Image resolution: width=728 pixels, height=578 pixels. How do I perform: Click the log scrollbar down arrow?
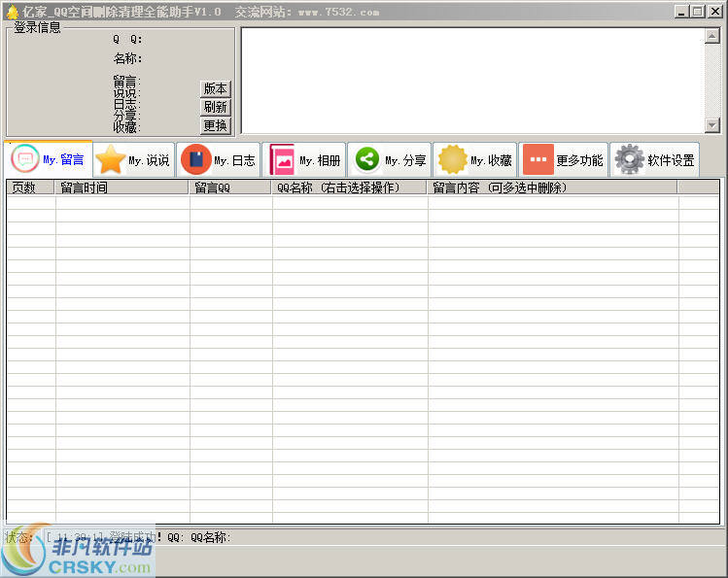[x=711, y=124]
